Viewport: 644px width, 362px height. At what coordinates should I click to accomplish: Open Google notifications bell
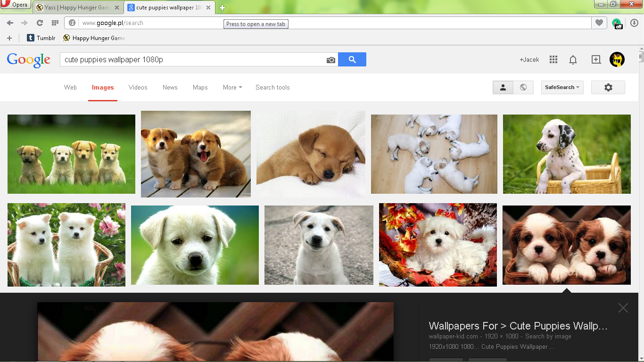click(573, 60)
